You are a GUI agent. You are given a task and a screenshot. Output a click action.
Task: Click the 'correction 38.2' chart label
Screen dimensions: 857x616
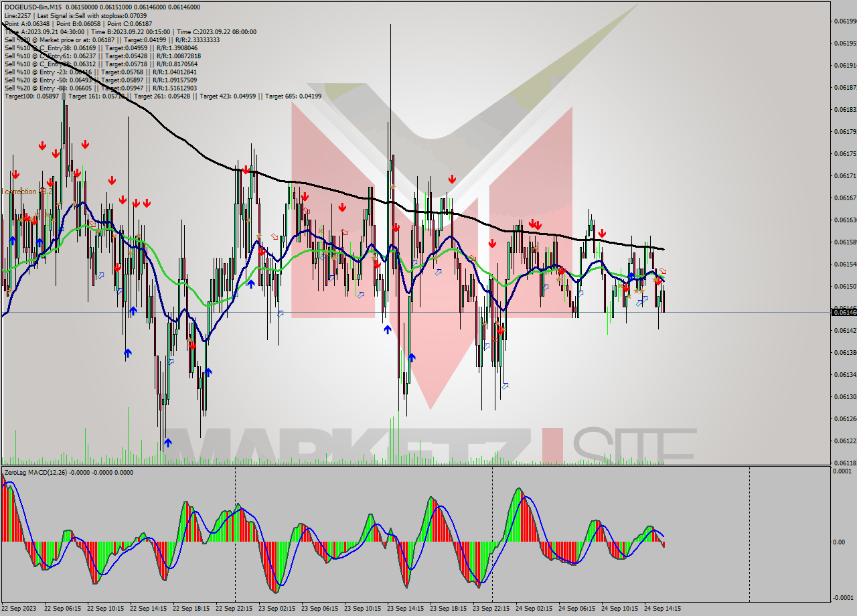(x=28, y=191)
